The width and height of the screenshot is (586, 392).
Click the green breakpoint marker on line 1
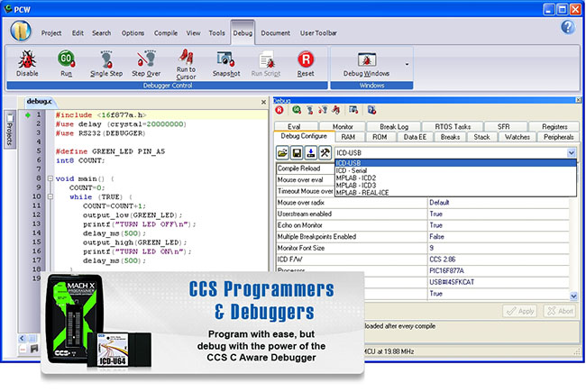[28, 115]
